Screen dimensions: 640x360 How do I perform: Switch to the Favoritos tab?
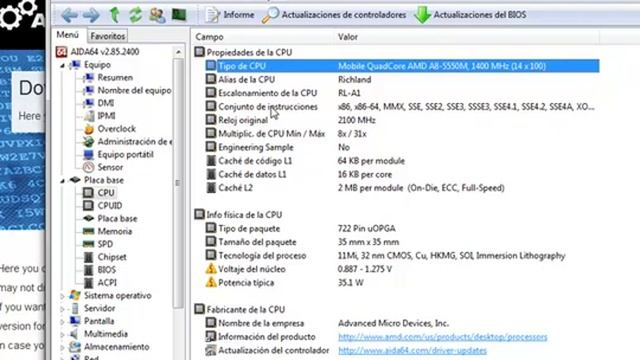[x=108, y=36]
